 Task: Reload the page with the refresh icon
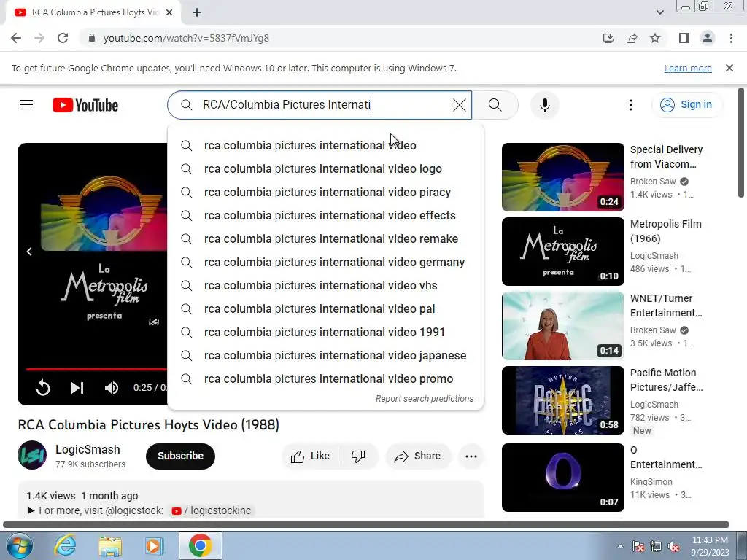(x=63, y=38)
